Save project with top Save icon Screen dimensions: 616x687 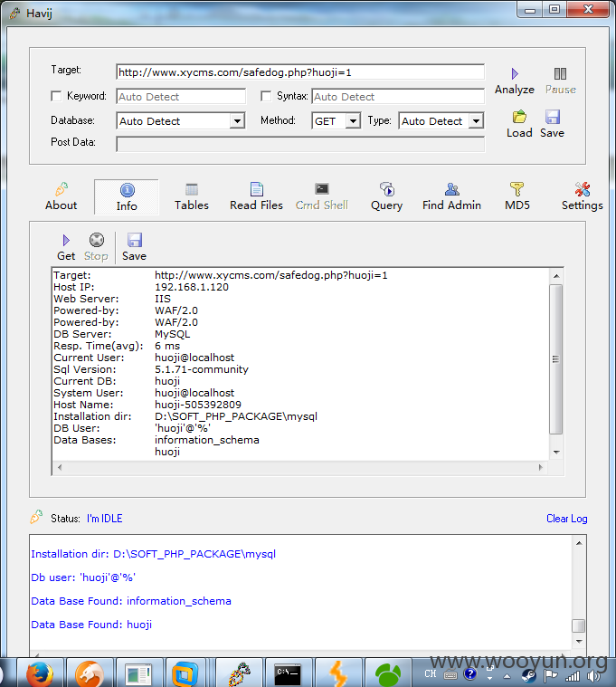pyautogui.click(x=552, y=124)
